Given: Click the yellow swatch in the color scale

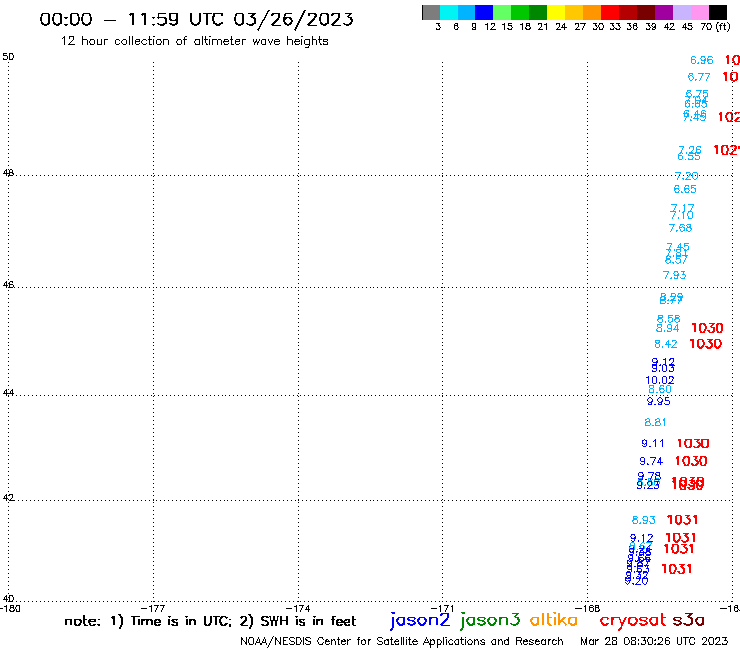Looking at the screenshot, I should point(556,12).
